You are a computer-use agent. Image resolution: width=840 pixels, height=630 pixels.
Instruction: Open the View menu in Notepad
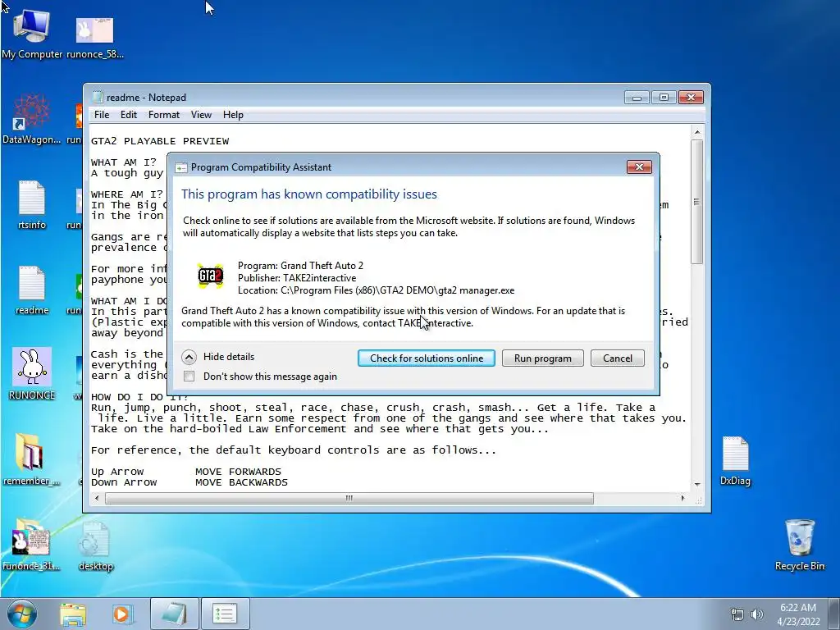click(201, 115)
